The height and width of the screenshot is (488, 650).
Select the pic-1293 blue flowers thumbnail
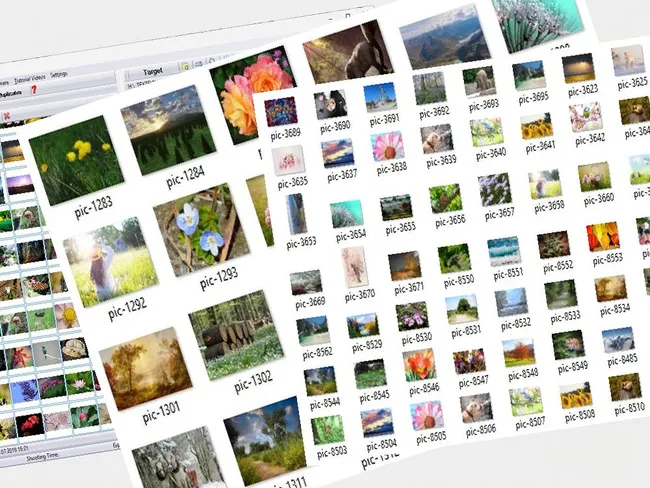point(201,230)
